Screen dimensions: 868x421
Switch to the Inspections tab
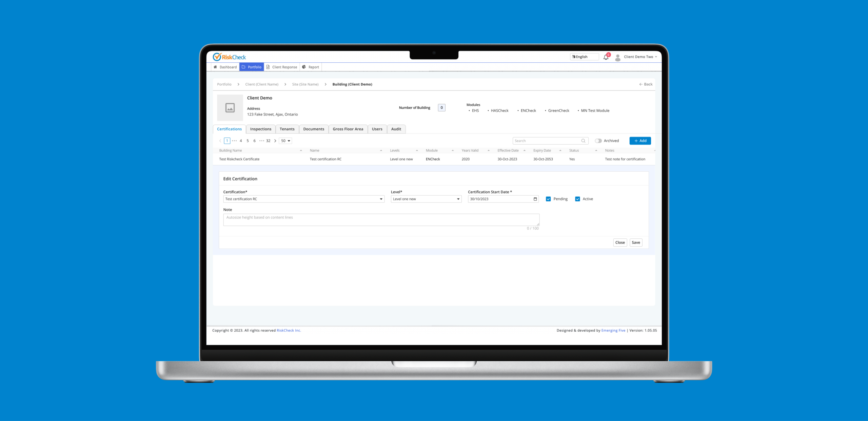pyautogui.click(x=260, y=129)
